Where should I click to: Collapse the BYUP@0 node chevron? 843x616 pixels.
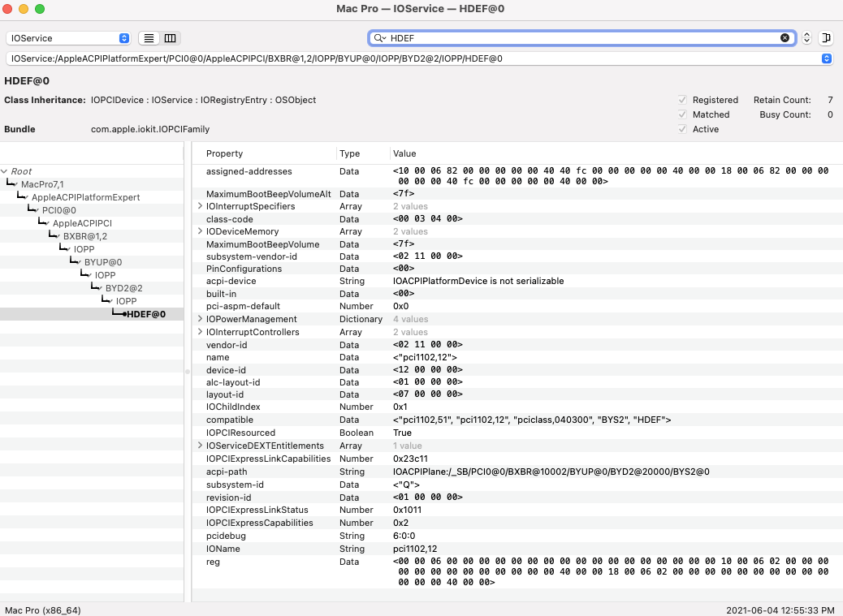[x=78, y=262]
